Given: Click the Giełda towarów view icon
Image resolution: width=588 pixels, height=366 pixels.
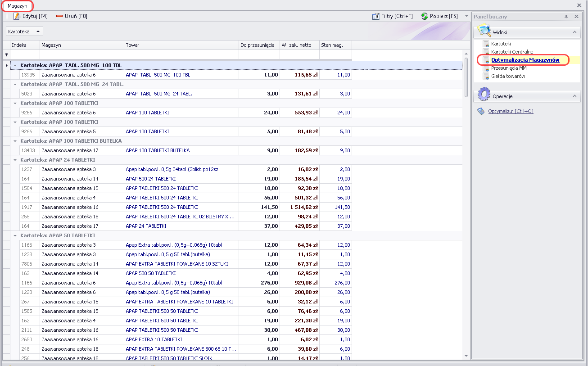Looking at the screenshot, I should click(486, 76).
